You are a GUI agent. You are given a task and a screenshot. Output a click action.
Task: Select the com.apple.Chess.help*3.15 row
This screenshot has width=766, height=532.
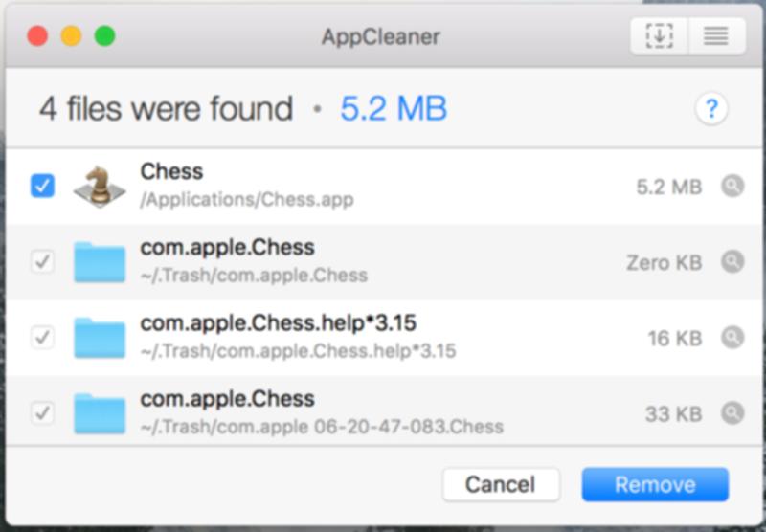(383, 338)
